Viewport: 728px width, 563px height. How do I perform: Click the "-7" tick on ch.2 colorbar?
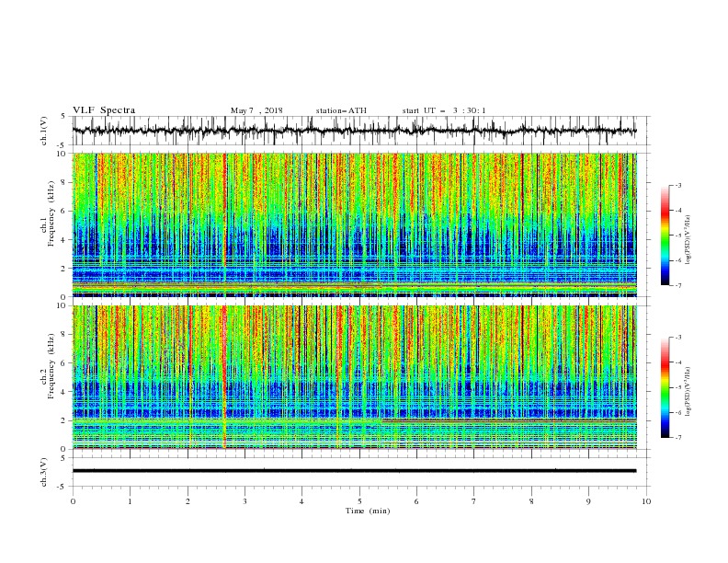(x=677, y=438)
